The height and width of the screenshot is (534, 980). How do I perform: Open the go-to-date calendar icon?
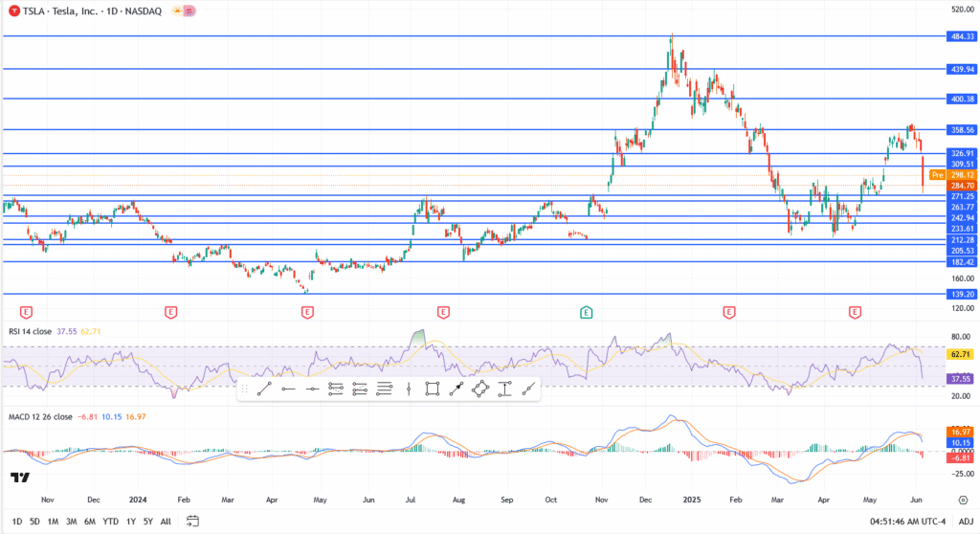click(x=192, y=522)
